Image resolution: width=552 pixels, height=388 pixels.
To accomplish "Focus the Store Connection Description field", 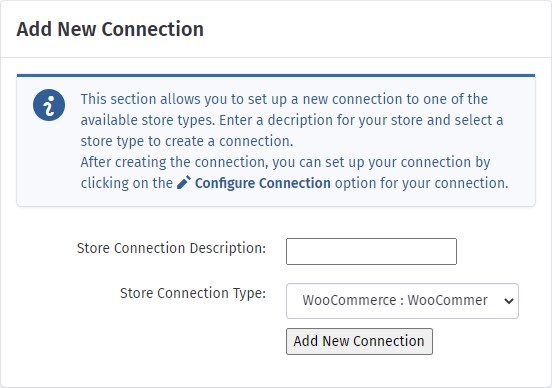I will (371, 251).
